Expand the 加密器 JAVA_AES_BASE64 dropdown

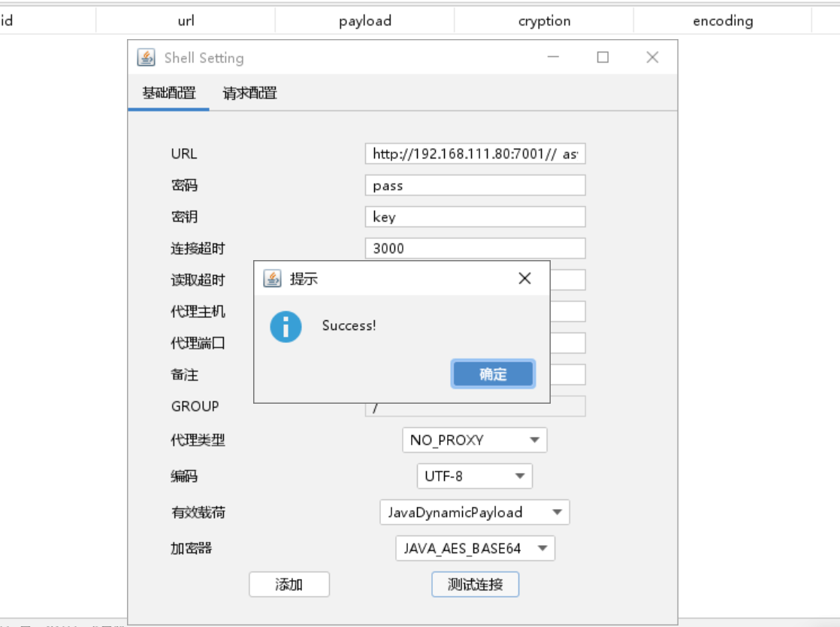[474, 548]
